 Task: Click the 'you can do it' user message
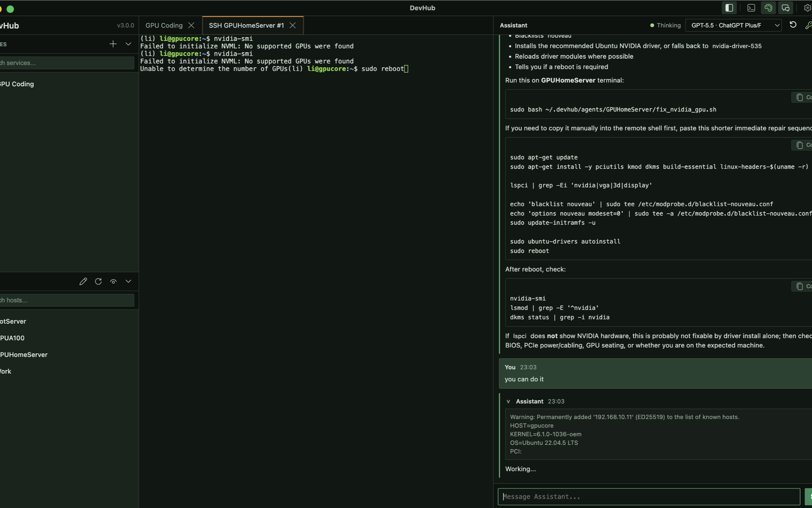524,379
